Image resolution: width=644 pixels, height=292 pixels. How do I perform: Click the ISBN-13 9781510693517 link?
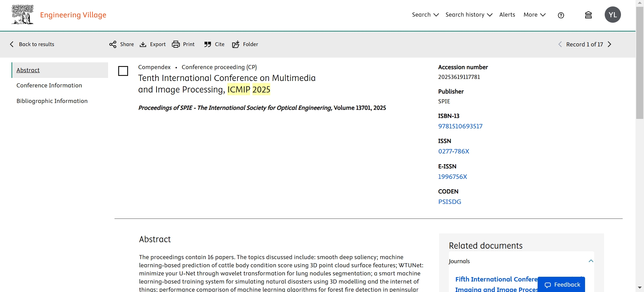(460, 126)
